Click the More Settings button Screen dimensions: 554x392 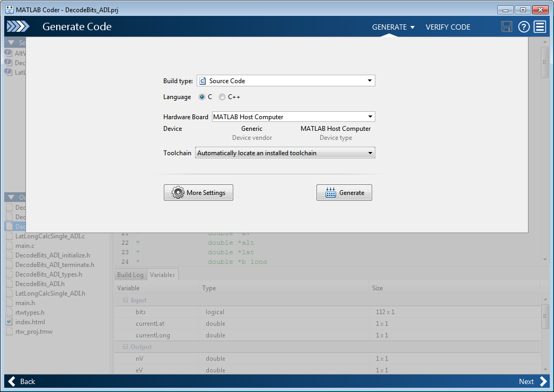click(199, 192)
